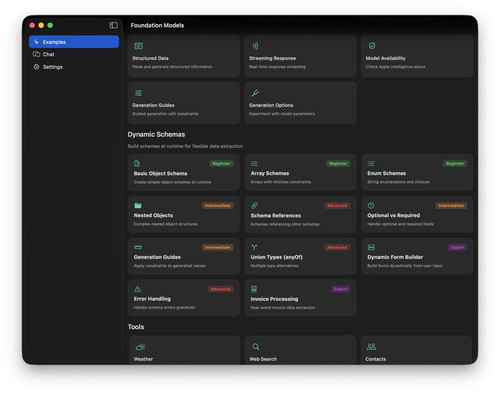Click the Tools section heading
Viewport: 500px width, 394px height.
pos(136,327)
